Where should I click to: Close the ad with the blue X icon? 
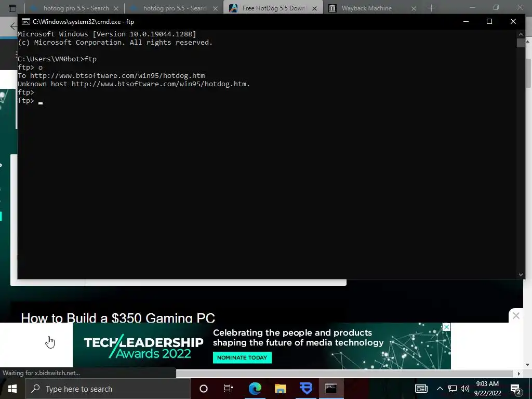[446, 327]
